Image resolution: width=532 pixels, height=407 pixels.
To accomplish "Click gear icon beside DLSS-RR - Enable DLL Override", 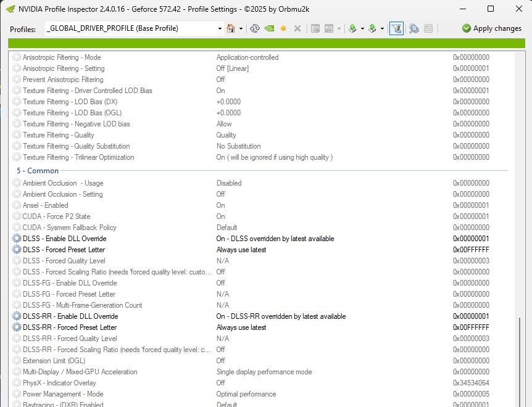I will pos(17,316).
